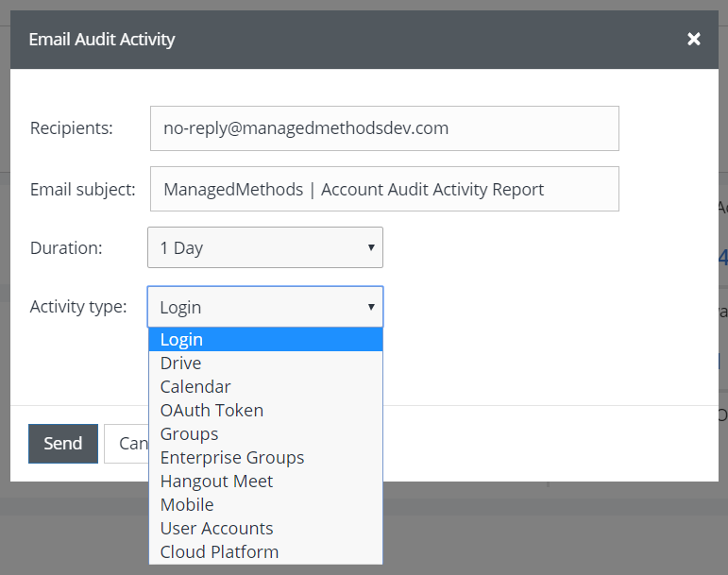Open the Duration dropdown showing 1 Day

265,248
